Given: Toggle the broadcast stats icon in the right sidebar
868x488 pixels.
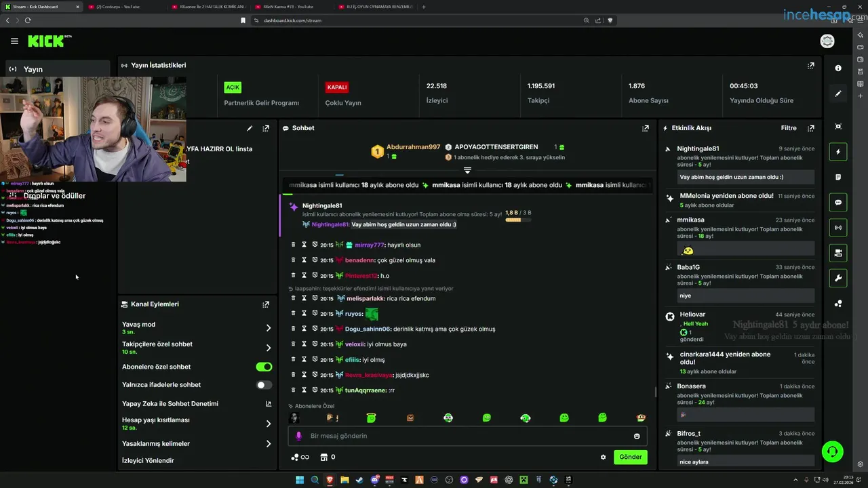Looking at the screenshot, I should (x=838, y=228).
